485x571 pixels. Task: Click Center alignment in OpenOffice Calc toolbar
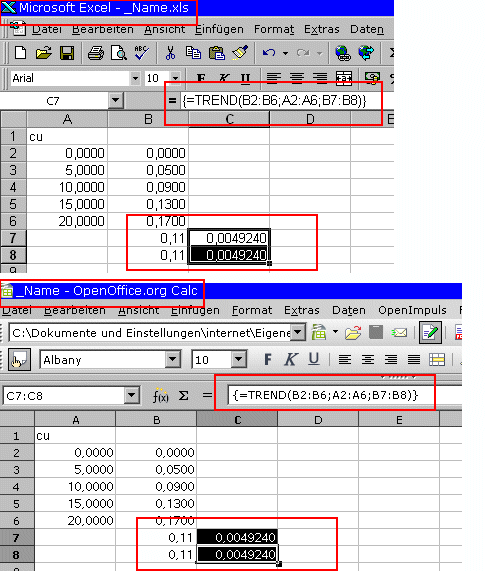click(368, 360)
